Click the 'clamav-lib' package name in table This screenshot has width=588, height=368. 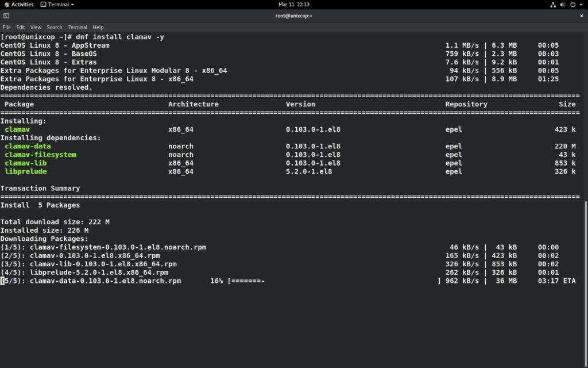point(25,163)
